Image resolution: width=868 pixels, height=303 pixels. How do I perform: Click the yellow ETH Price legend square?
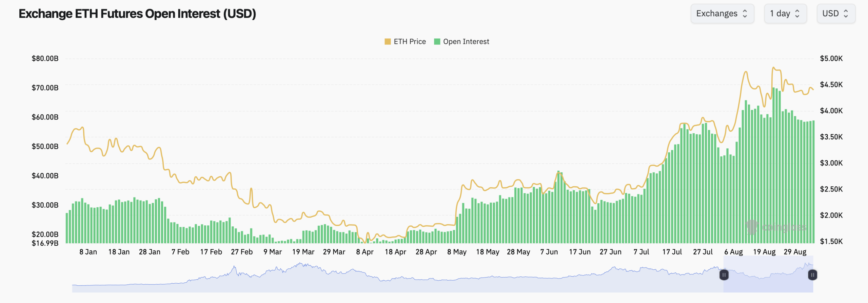tap(388, 42)
